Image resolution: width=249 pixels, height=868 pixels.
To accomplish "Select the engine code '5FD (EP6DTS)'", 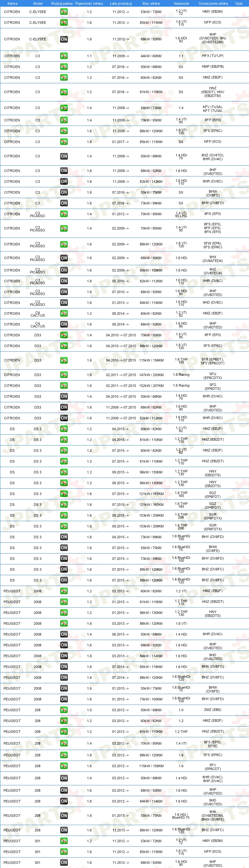I will (213, 387).
